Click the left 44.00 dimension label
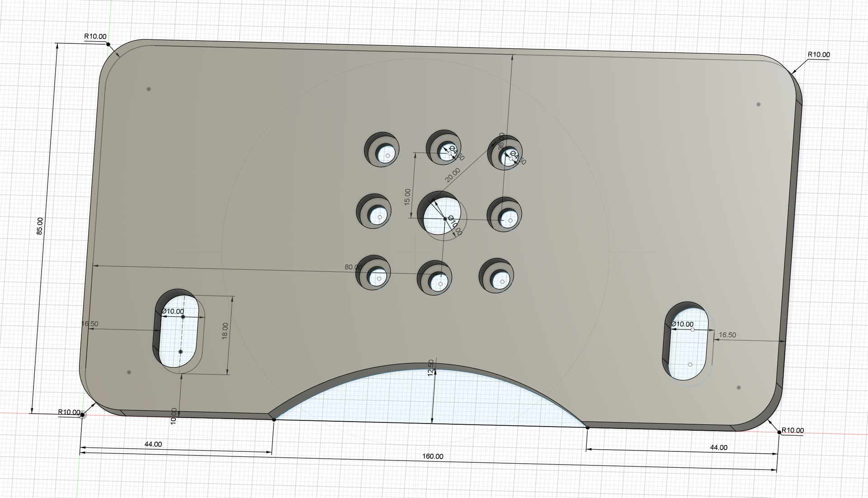This screenshot has height=498, width=868. [x=153, y=444]
